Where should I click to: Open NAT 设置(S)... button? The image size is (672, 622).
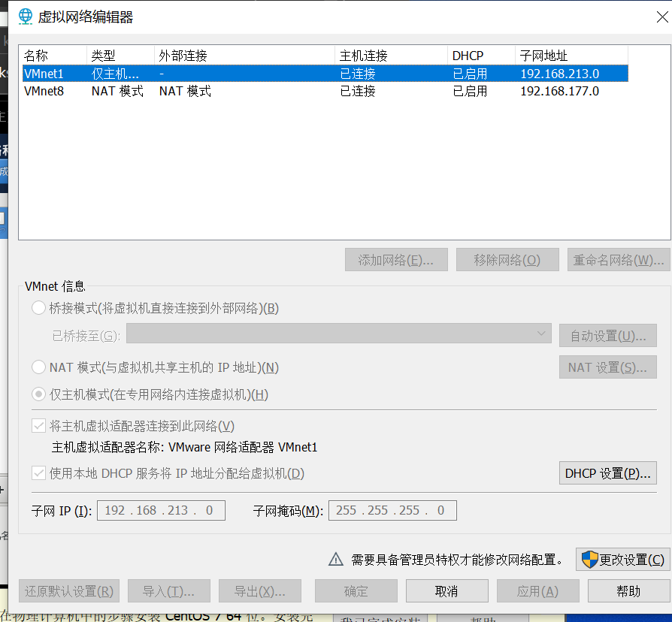click(607, 367)
